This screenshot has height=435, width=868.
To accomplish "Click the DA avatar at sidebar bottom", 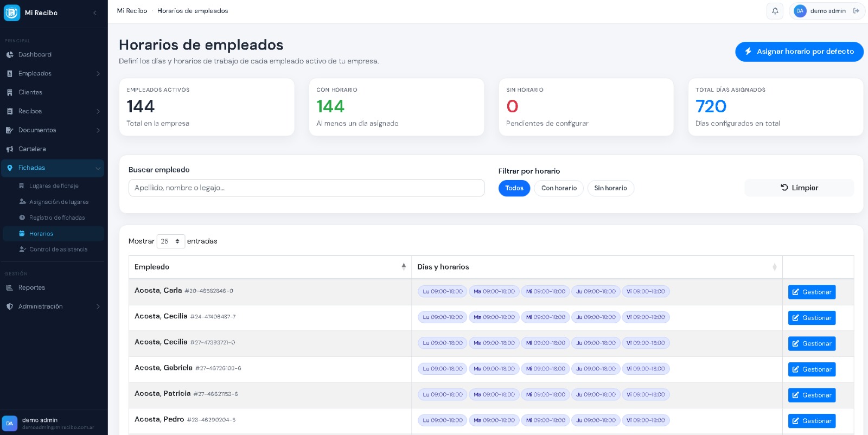I will pos(9,424).
